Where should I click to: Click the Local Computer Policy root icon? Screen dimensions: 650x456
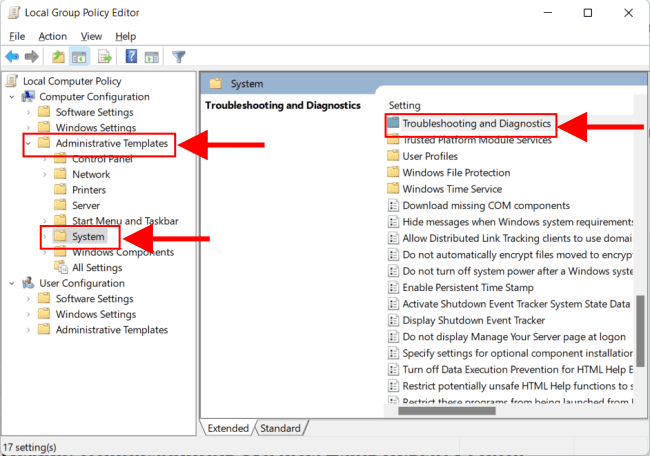point(12,81)
